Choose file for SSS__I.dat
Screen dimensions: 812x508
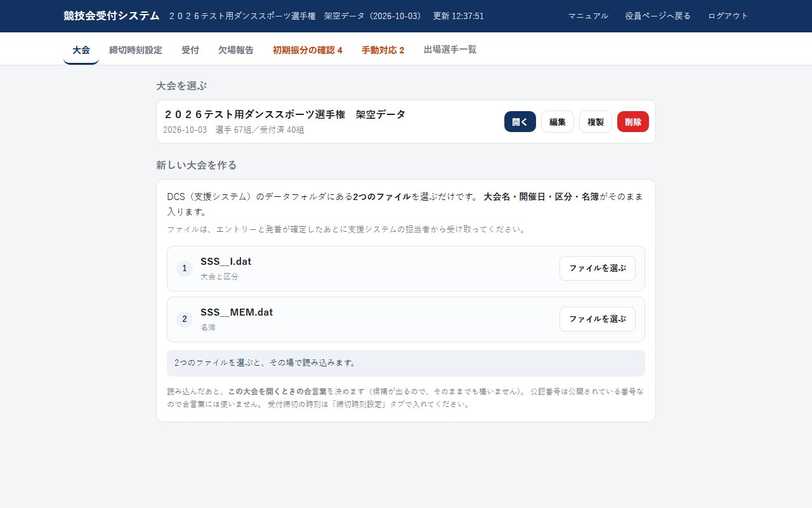click(x=598, y=269)
